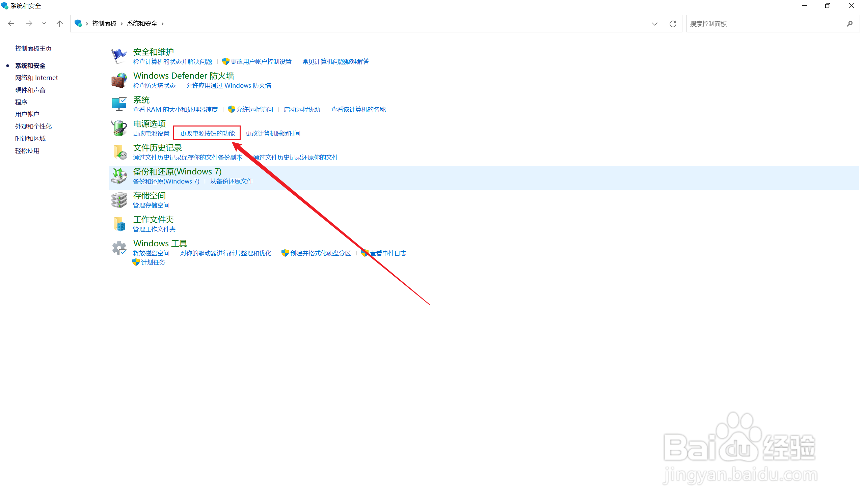This screenshot has height=504, width=864.
Task: Click 更改电源按钮的功能
Action: [x=208, y=134]
